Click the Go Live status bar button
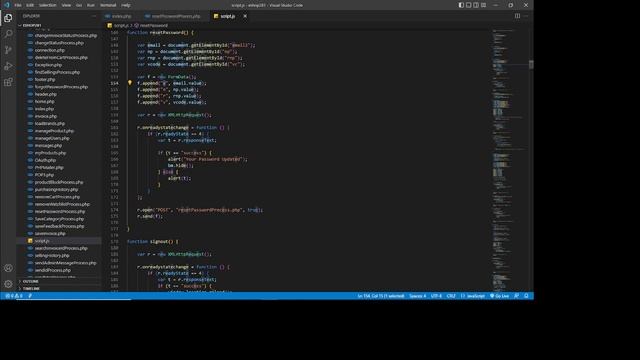 (500, 296)
